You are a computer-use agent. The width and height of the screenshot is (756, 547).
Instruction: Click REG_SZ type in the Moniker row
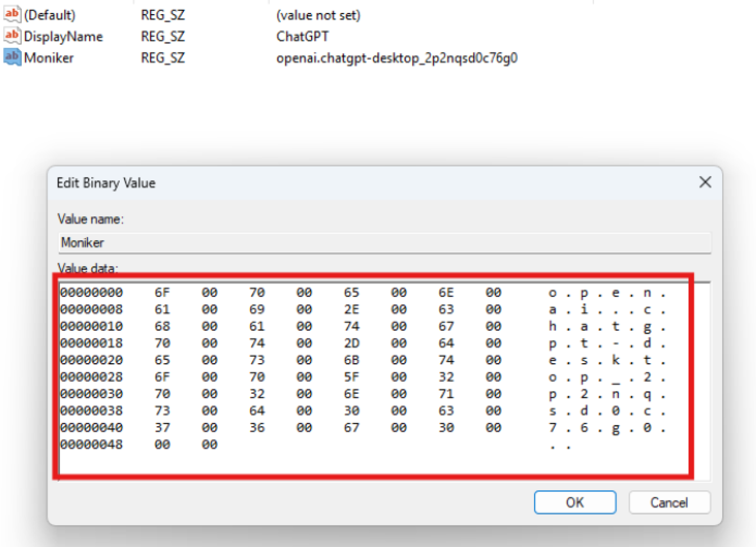[163, 58]
